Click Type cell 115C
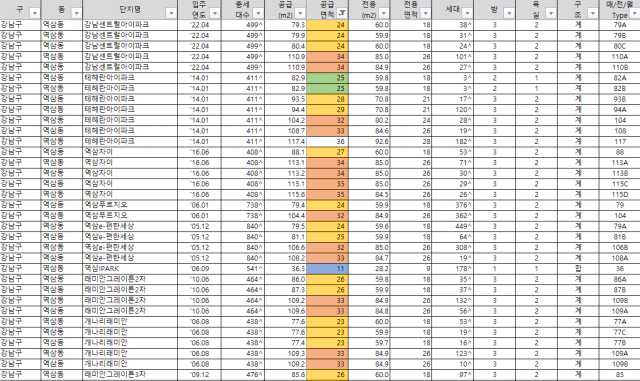The image size is (640, 381). pyautogui.click(x=620, y=184)
